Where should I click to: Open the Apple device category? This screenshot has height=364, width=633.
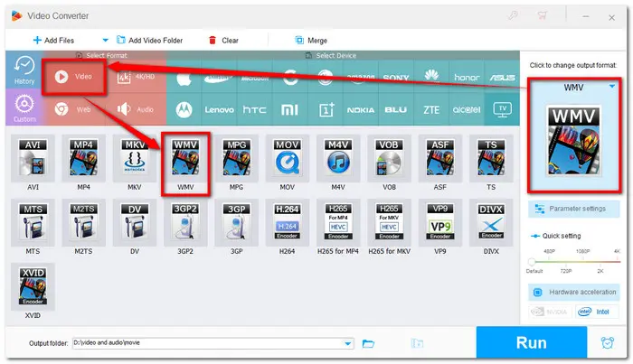pos(184,77)
